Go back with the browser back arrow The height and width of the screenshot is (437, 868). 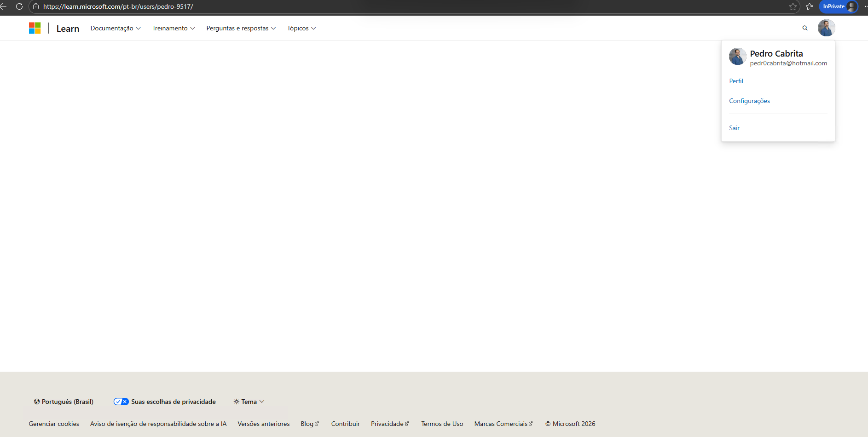(3, 6)
